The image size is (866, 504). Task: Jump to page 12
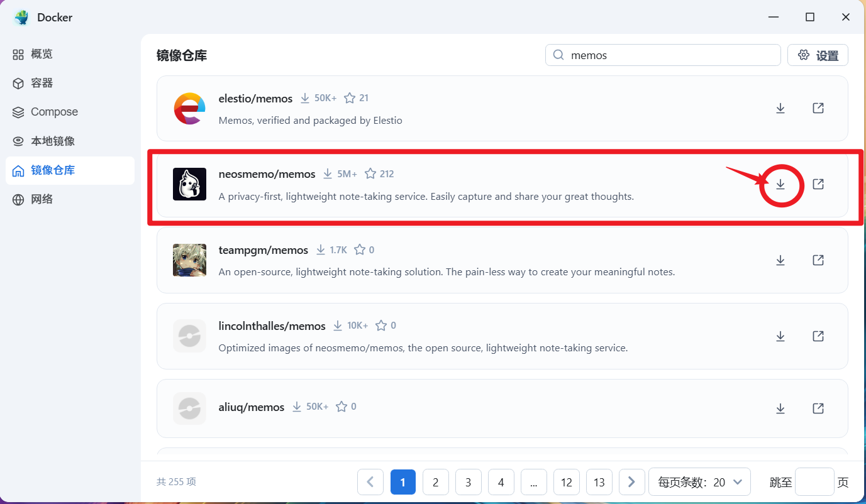coord(567,482)
